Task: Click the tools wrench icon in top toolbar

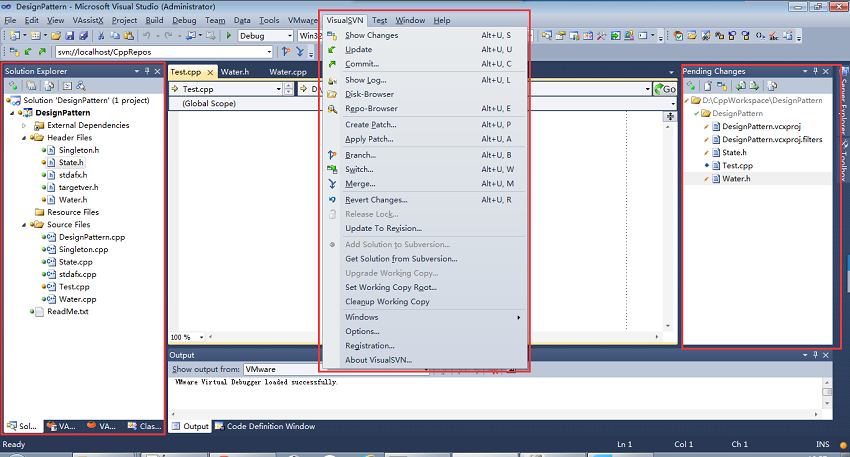Action: tap(601, 36)
